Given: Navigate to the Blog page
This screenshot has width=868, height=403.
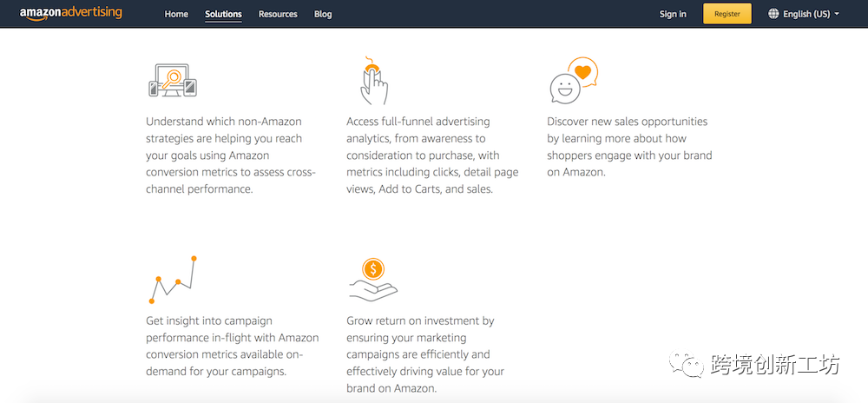Looking at the screenshot, I should tap(323, 14).
